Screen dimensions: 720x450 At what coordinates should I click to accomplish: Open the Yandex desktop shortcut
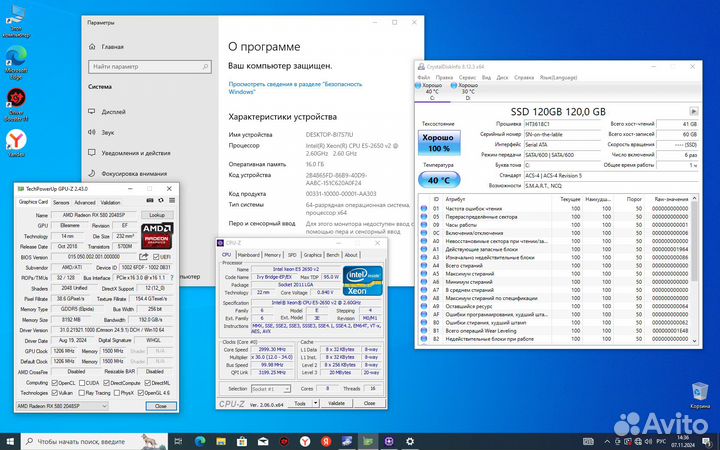(16, 143)
